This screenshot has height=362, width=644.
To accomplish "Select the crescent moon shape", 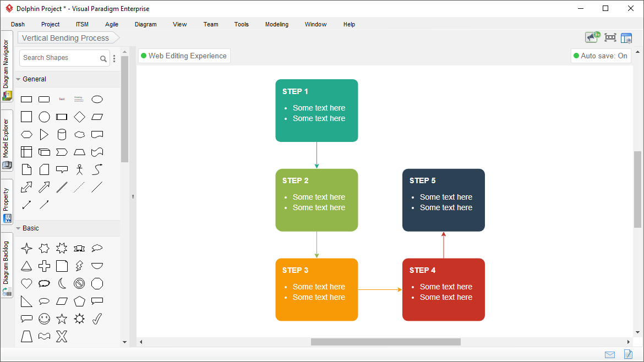I will pyautogui.click(x=62, y=284).
